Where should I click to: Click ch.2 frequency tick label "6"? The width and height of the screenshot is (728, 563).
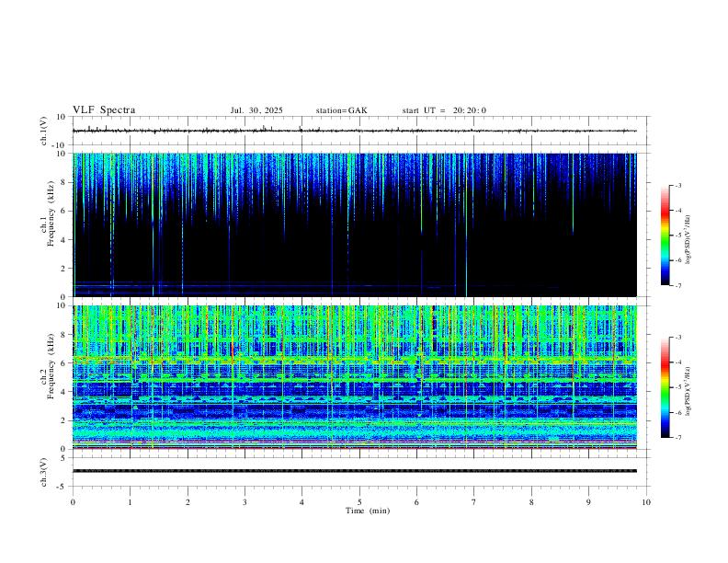pyautogui.click(x=63, y=362)
